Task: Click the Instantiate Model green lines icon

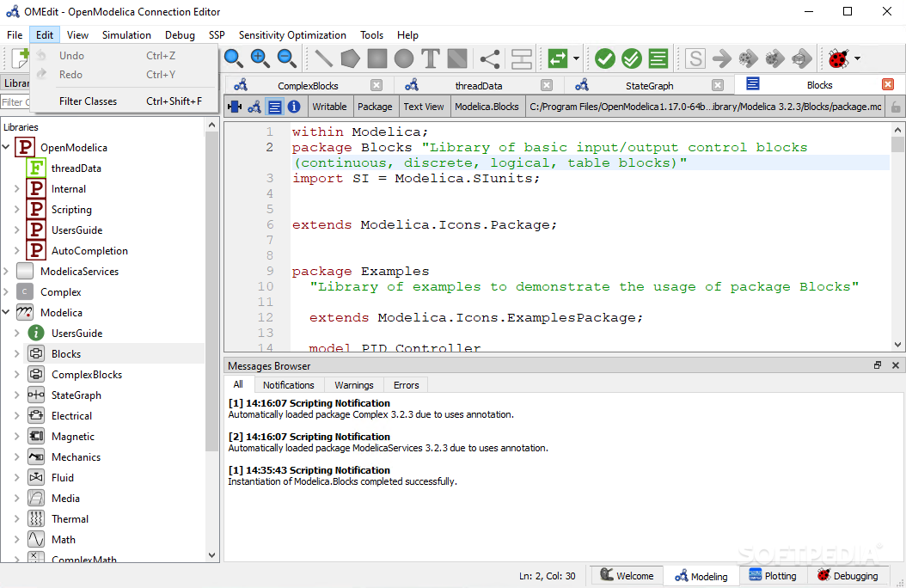Action: pyautogui.click(x=658, y=58)
